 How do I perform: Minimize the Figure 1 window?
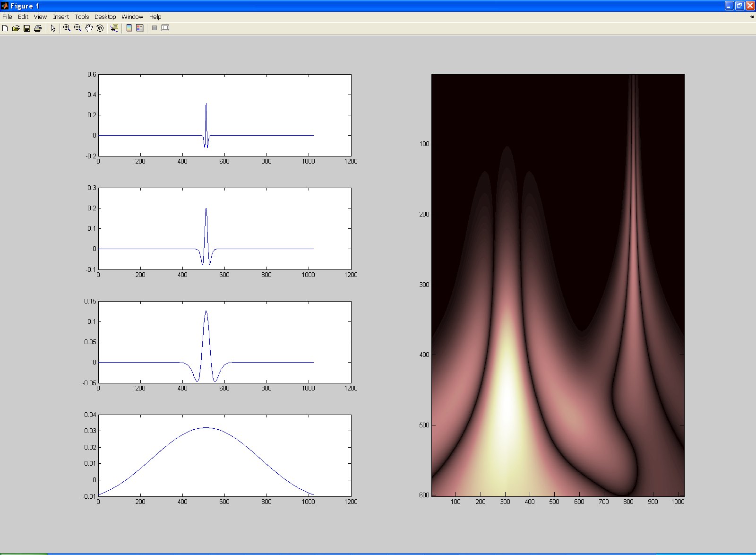pos(729,6)
